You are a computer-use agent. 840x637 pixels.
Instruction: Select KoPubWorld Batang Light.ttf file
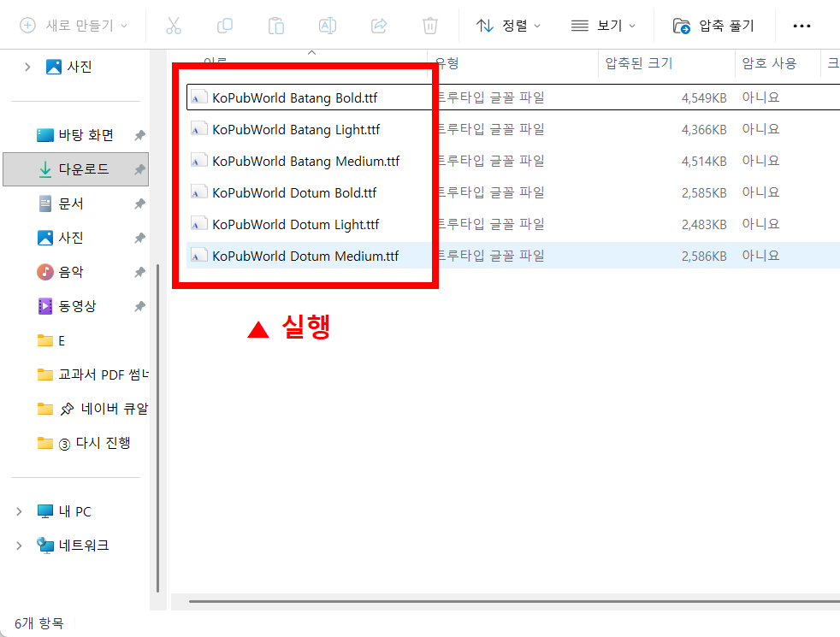(x=296, y=130)
